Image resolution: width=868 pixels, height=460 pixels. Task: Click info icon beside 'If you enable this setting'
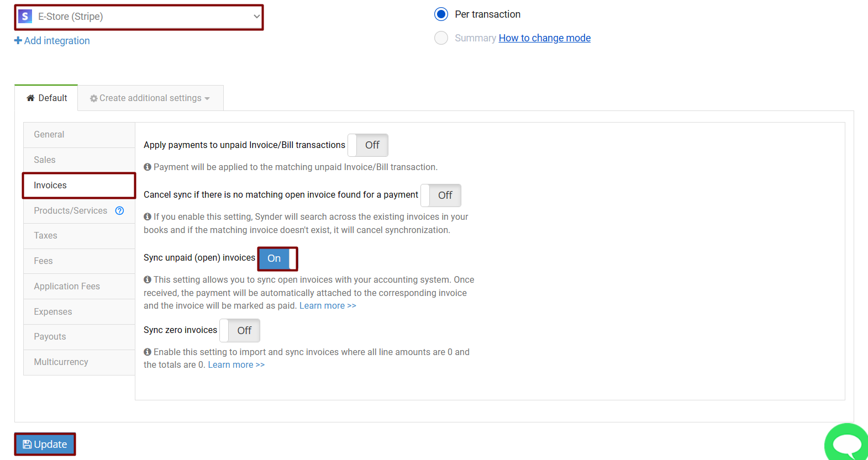[x=148, y=216]
